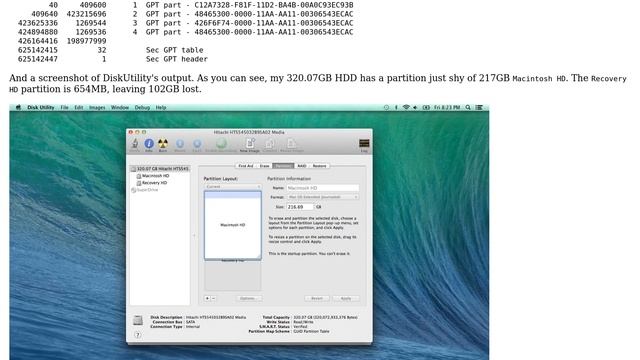This screenshot has width=640, height=360.
Task: Open File menu
Action: pos(64,107)
